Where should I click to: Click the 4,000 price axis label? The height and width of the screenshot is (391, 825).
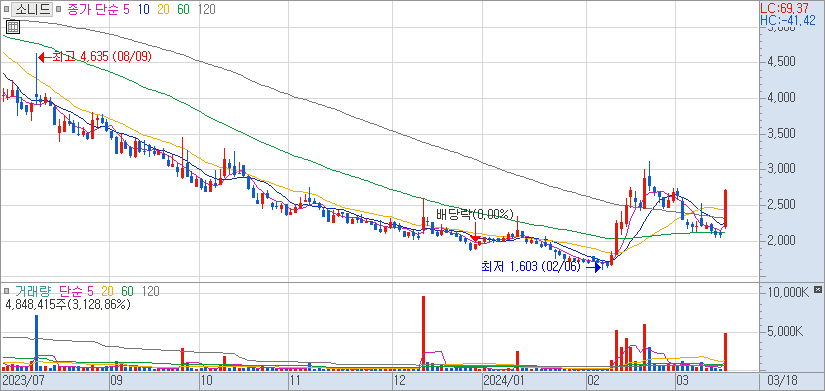[x=781, y=98]
